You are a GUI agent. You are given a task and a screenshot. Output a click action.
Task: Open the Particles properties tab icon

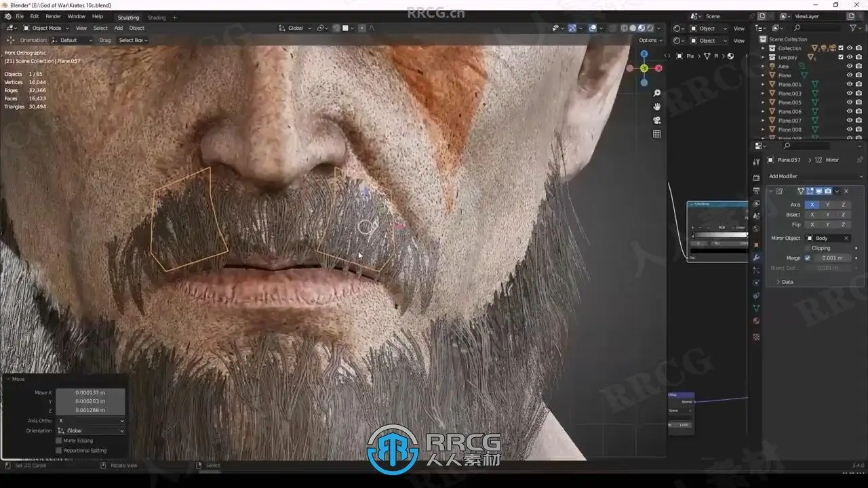pos(757,270)
